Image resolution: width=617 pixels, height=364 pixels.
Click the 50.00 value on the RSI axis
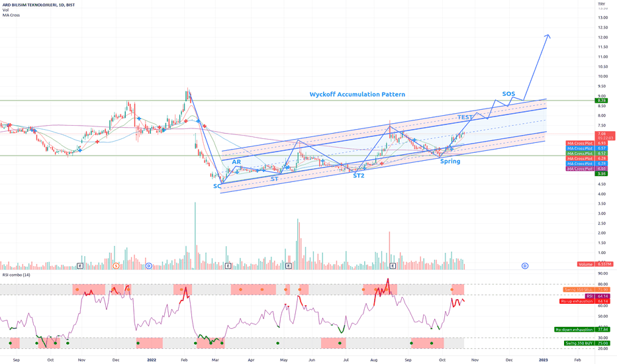tap(602, 316)
